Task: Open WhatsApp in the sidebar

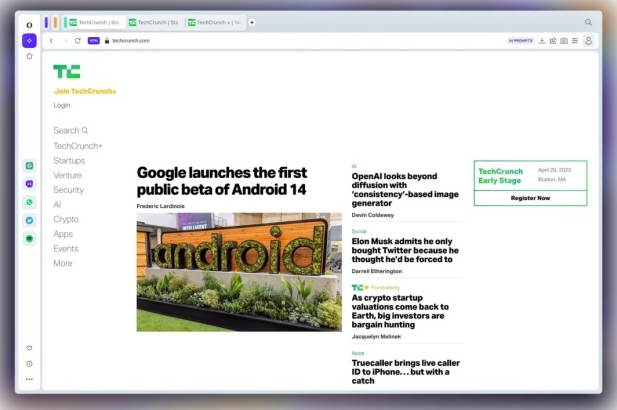Action: tap(30, 202)
